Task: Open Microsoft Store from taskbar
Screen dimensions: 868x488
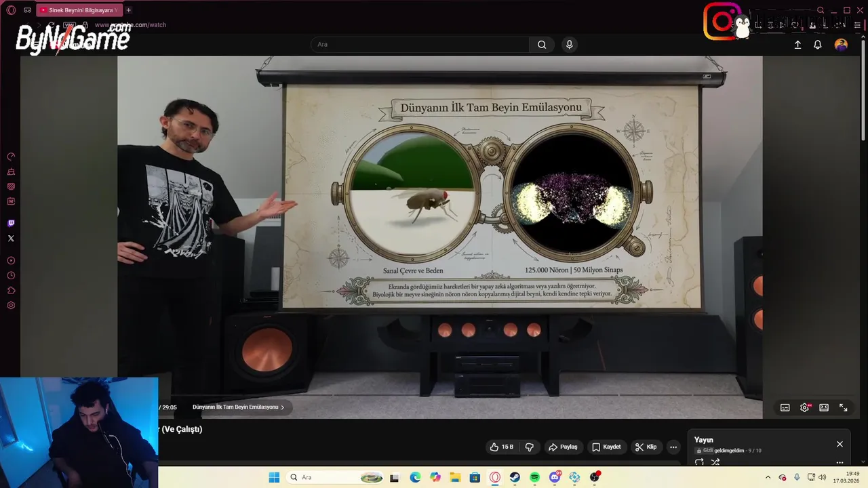Action: tap(475, 477)
